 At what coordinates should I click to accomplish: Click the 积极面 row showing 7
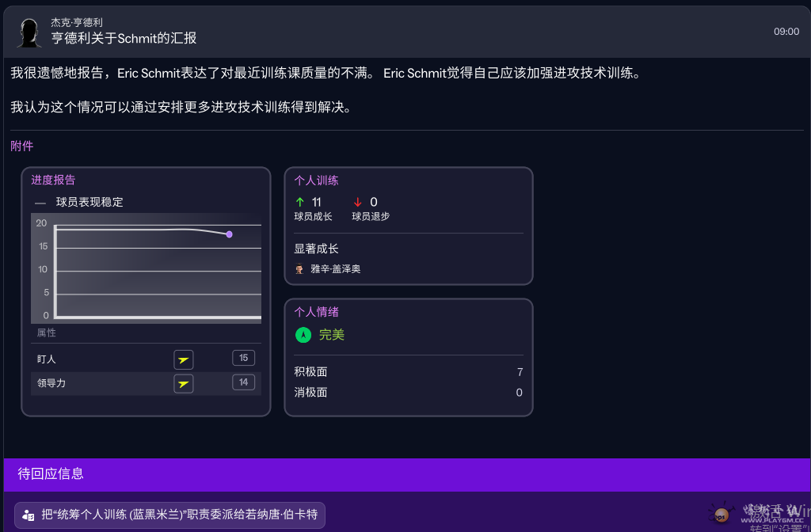pyautogui.click(x=408, y=372)
